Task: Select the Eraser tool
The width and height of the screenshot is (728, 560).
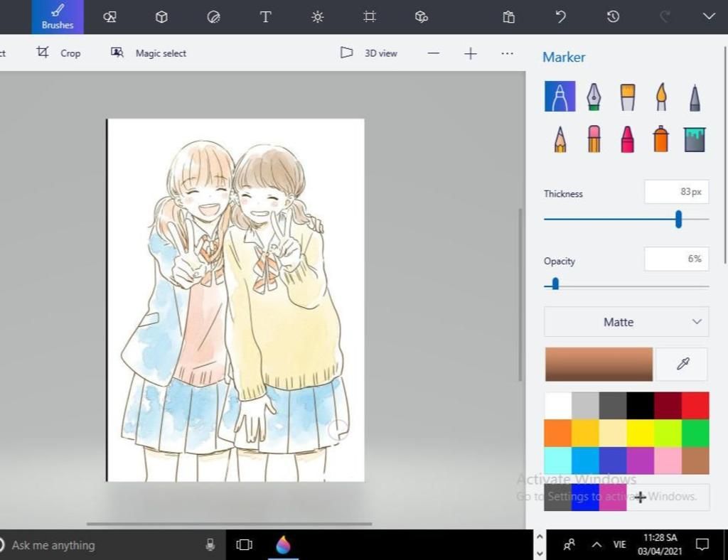Action: point(594,139)
